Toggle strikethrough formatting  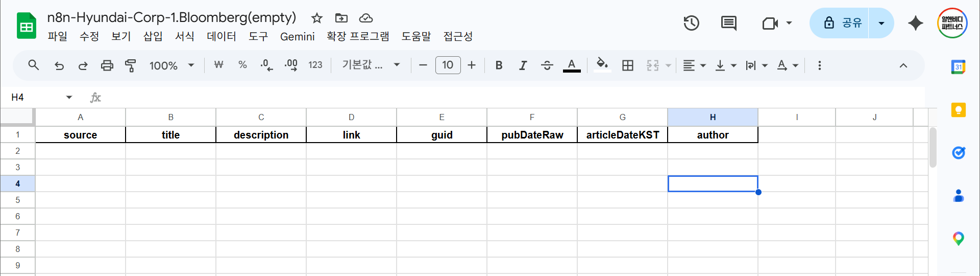547,65
